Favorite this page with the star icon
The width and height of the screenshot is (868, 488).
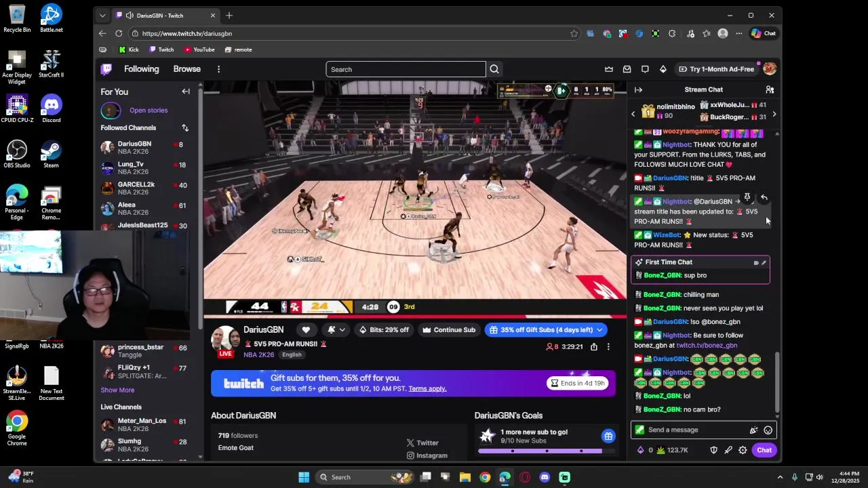coord(574,33)
